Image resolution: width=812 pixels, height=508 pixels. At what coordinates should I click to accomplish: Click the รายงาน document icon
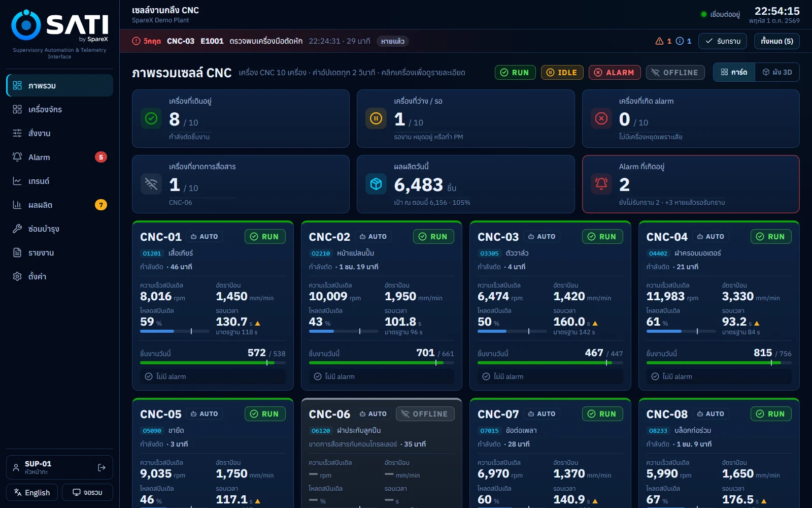17,252
